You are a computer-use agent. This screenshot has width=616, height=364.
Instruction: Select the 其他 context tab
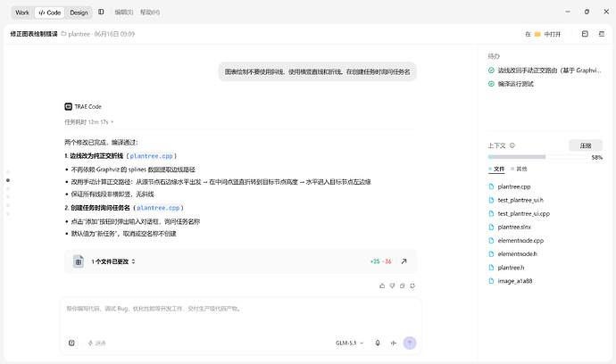tap(519, 170)
